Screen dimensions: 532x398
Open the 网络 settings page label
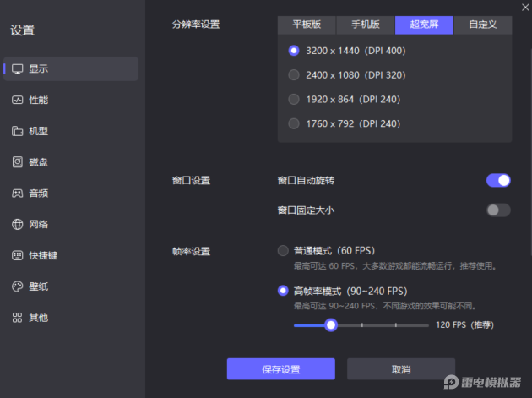click(x=39, y=224)
